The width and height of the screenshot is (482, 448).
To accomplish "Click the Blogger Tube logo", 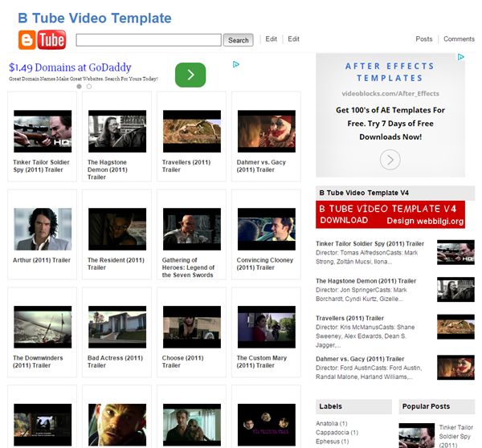I will 42,40.
